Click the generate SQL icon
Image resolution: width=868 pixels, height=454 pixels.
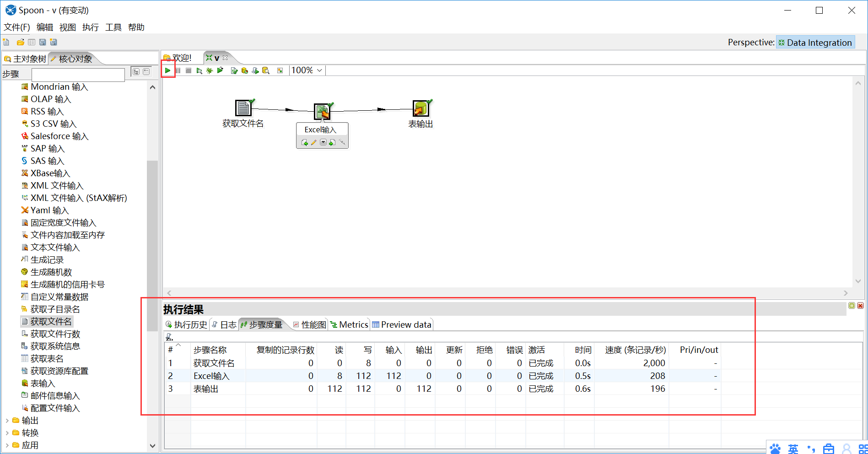(x=255, y=70)
